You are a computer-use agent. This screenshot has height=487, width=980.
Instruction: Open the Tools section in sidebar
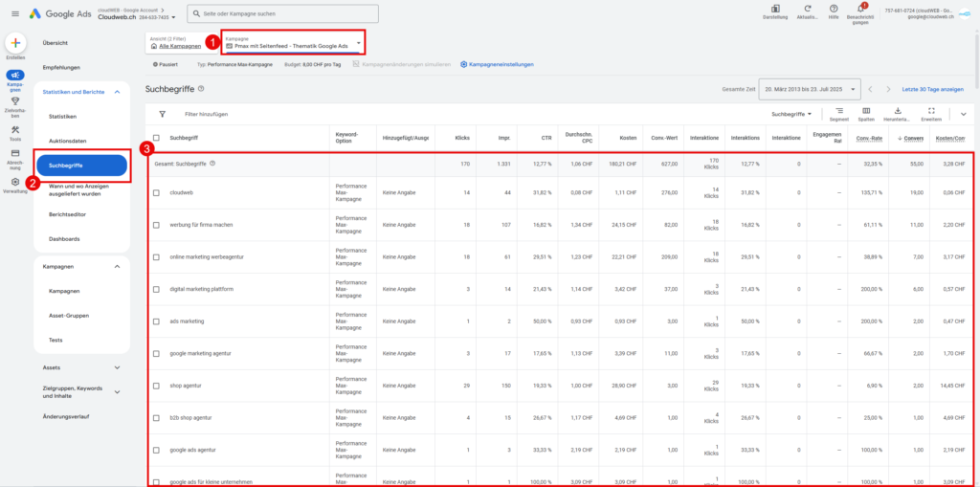tap(15, 131)
